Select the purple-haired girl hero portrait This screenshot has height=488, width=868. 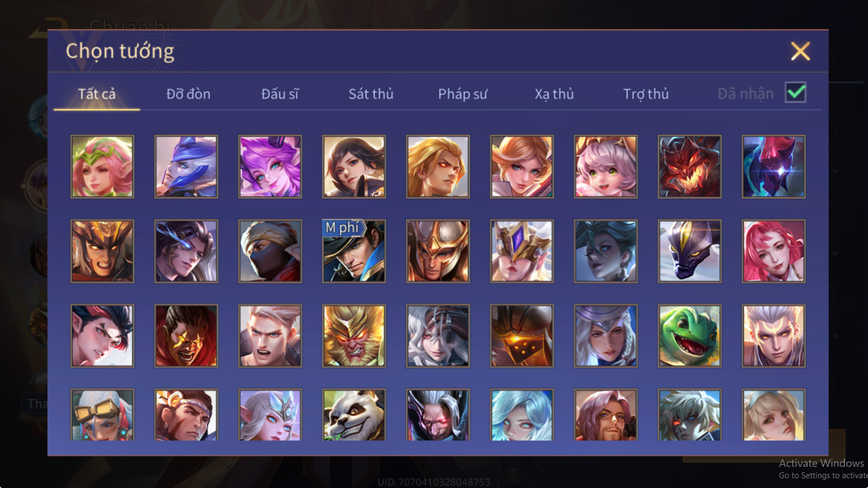point(270,166)
